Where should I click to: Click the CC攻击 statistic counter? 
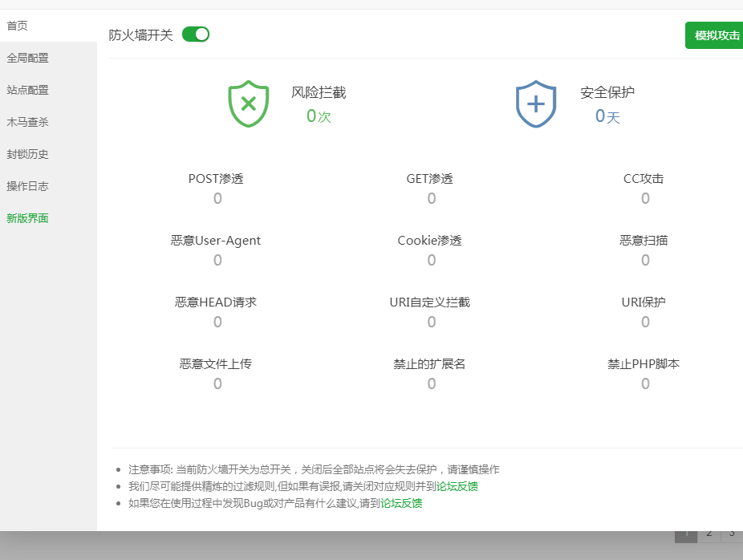coord(645,197)
